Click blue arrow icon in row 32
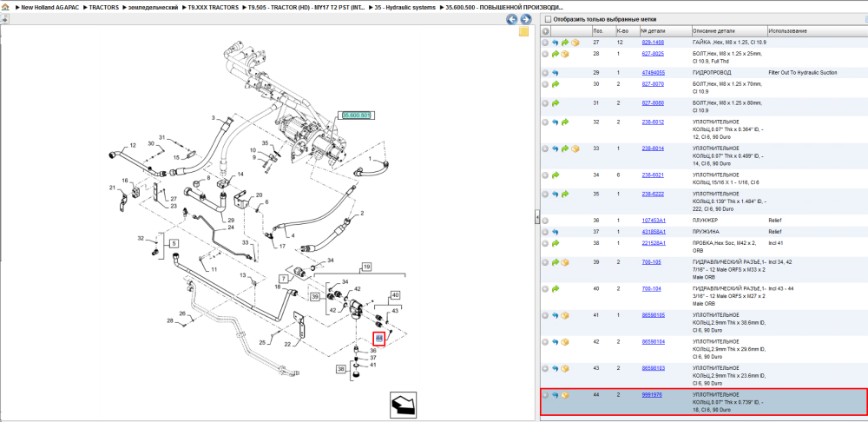This screenshot has width=868, height=422. (556, 122)
